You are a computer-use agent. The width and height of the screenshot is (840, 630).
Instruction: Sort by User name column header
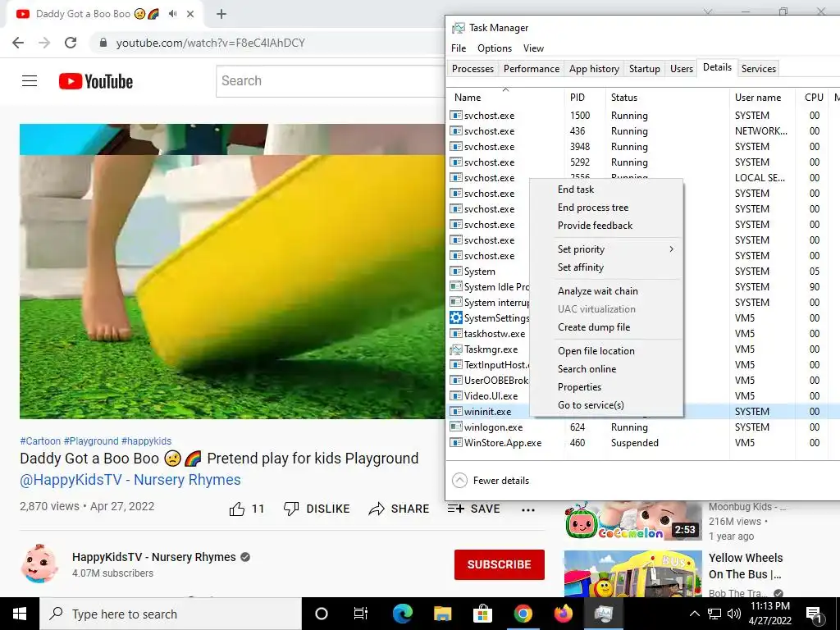pyautogui.click(x=762, y=98)
